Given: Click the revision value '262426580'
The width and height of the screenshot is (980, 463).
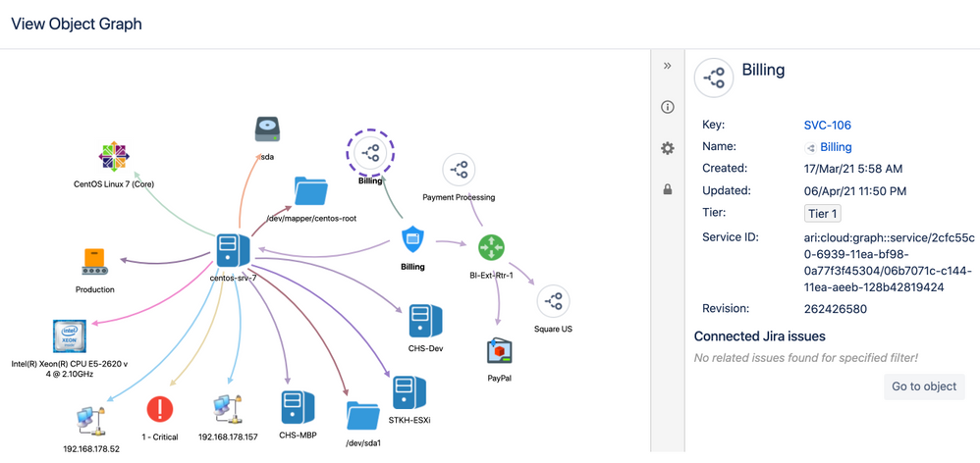Looking at the screenshot, I should pos(835,309).
